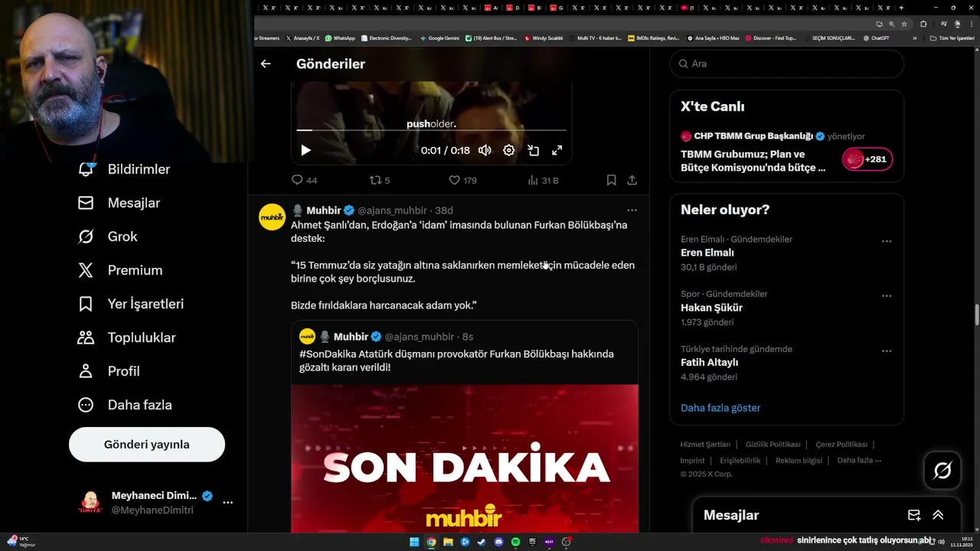Open Hizmet Şartları footer link

(x=705, y=445)
